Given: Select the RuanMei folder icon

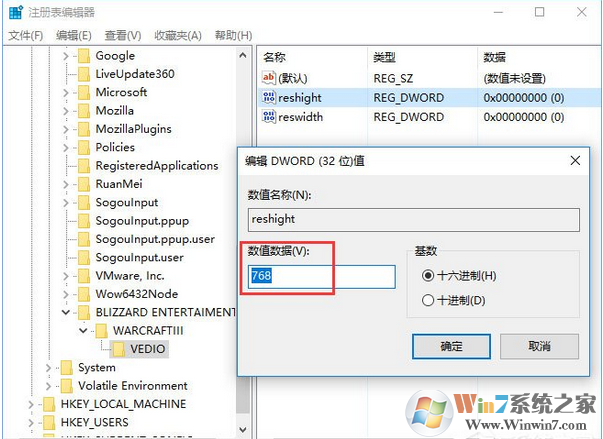Looking at the screenshot, I should (84, 184).
